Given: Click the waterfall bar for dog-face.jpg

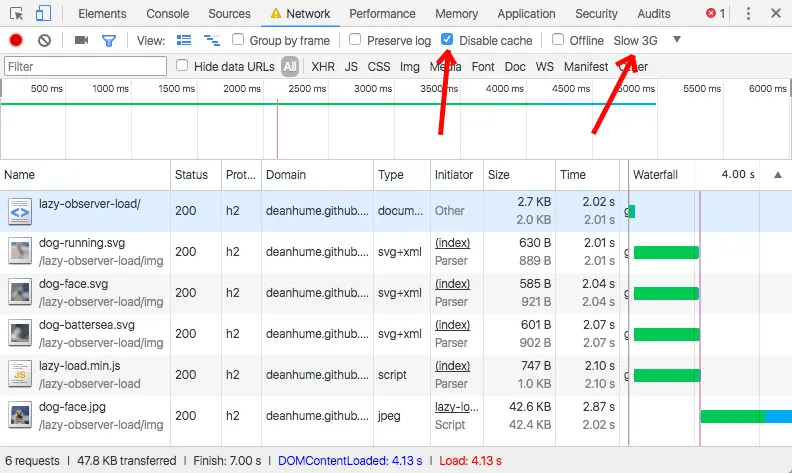Looking at the screenshot, I should click(746, 416).
